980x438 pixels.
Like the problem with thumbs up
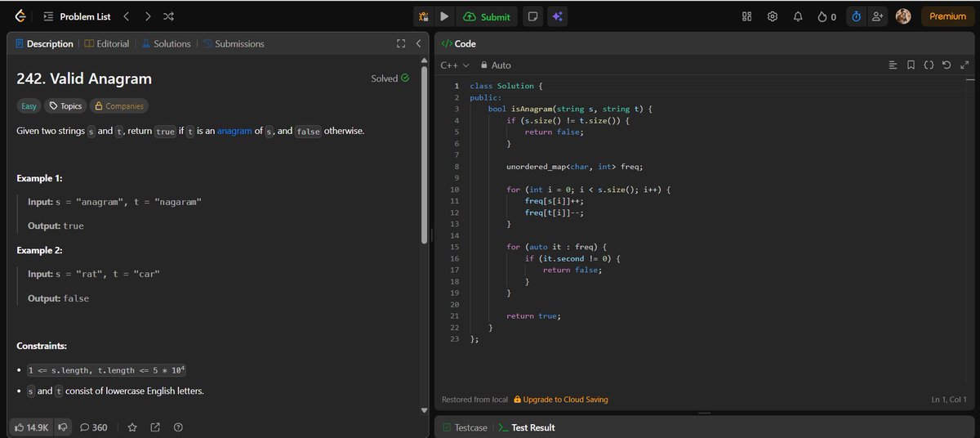coord(32,427)
